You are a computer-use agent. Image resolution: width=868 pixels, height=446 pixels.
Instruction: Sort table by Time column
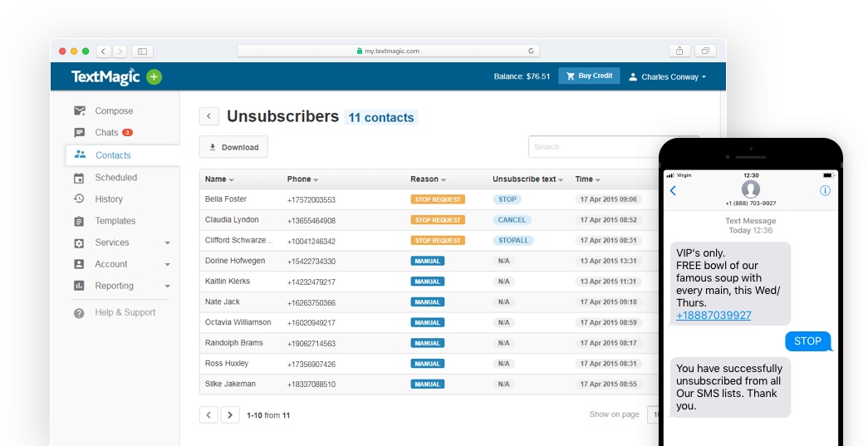point(587,179)
